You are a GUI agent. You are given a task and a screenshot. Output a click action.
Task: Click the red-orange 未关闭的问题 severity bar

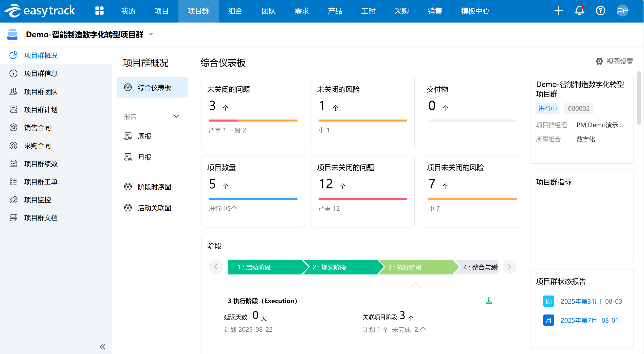point(253,121)
